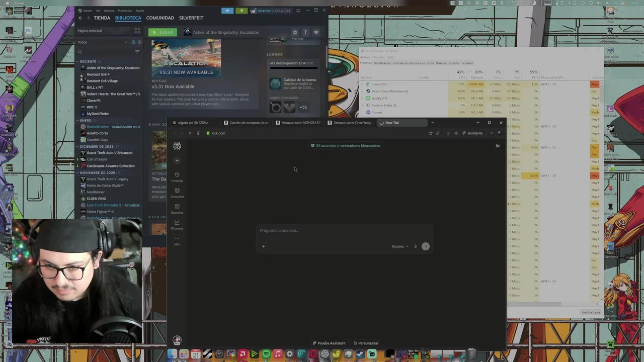Open Finder from the dock
The image size is (644, 362).
point(172,354)
